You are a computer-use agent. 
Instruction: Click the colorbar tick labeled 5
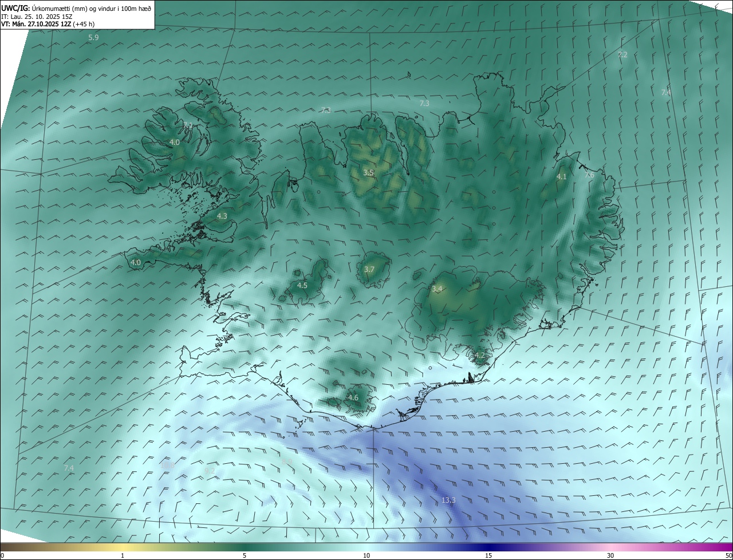[x=245, y=555]
